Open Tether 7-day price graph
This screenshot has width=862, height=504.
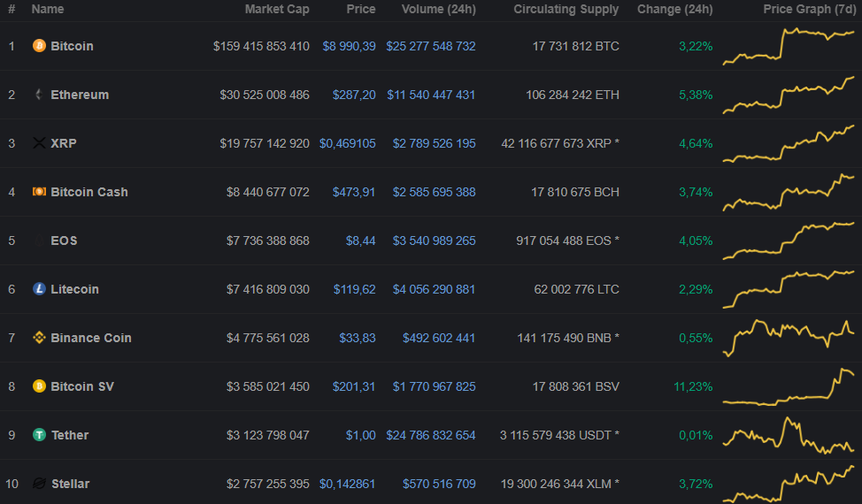[x=789, y=435]
